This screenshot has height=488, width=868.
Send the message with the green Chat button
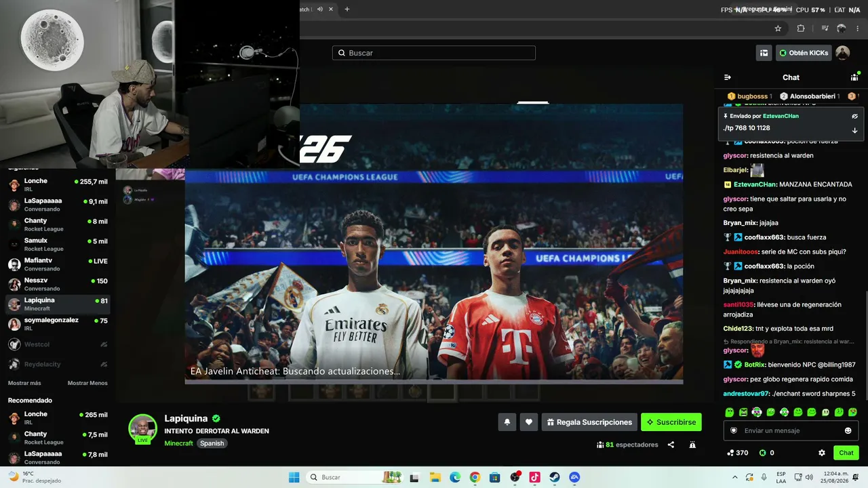click(x=846, y=453)
